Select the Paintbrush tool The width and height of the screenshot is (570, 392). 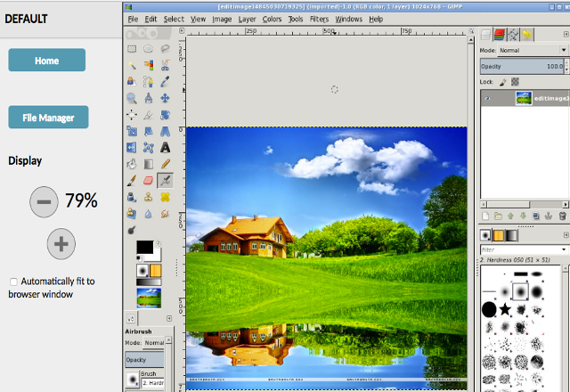pyautogui.click(x=132, y=180)
